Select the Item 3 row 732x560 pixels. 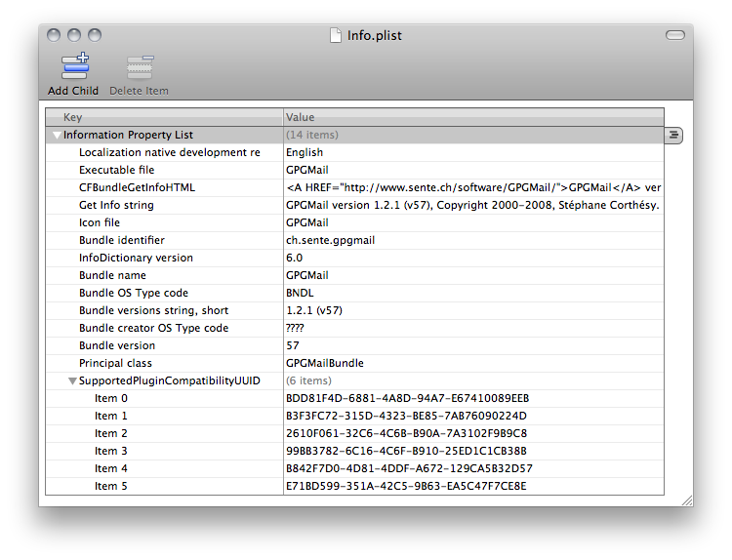(x=355, y=452)
